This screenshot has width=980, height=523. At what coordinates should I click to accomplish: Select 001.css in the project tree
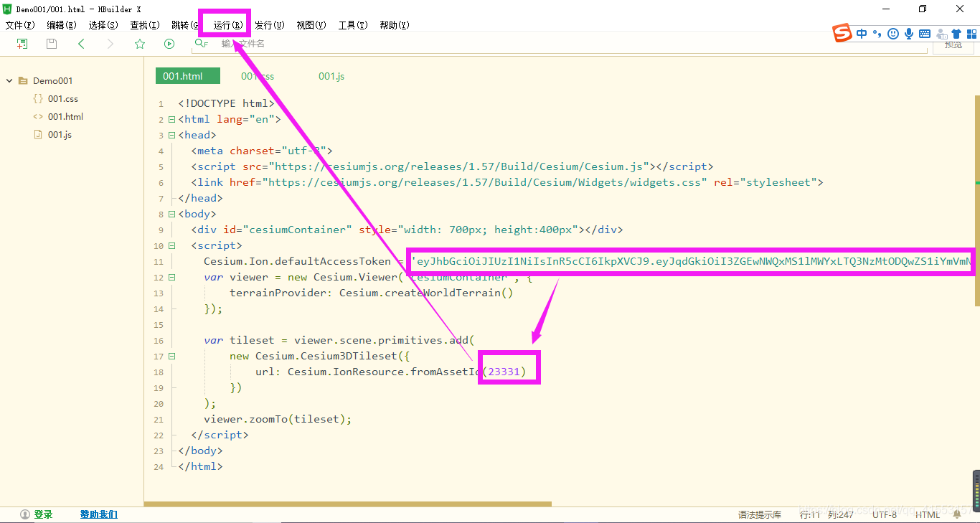click(63, 99)
